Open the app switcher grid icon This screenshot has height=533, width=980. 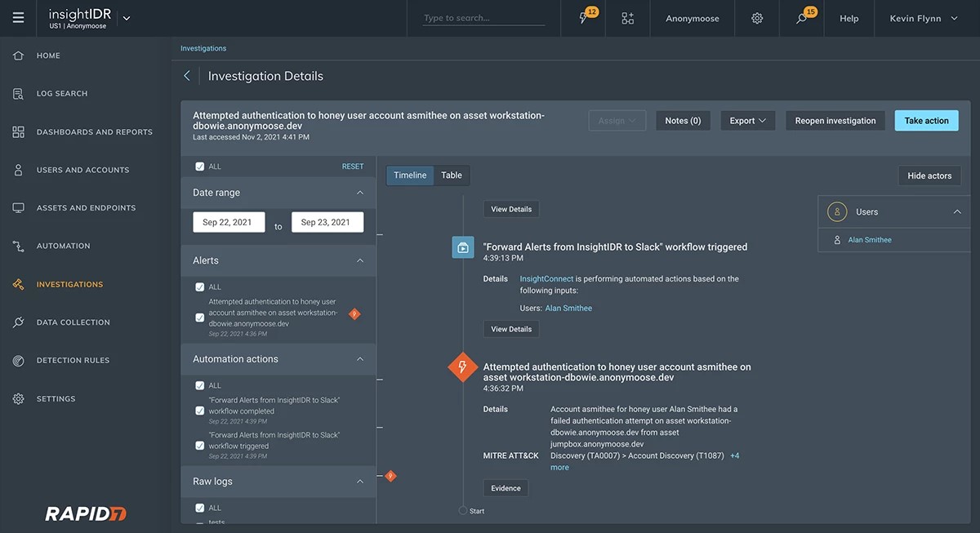click(627, 18)
